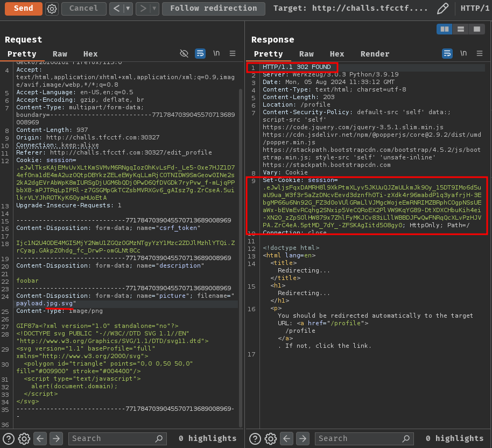Image resolution: width=492 pixels, height=448 pixels.
Task: Open search settings gear below Response panel
Action: coord(271,439)
